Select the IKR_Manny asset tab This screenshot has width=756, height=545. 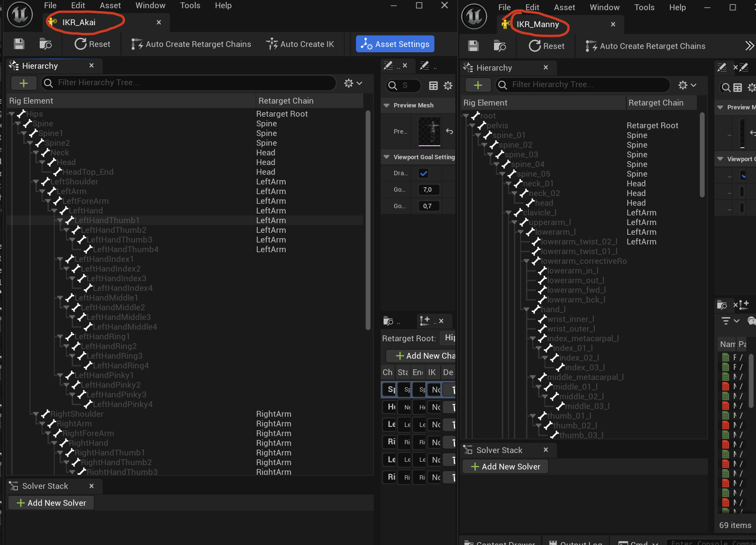point(538,24)
